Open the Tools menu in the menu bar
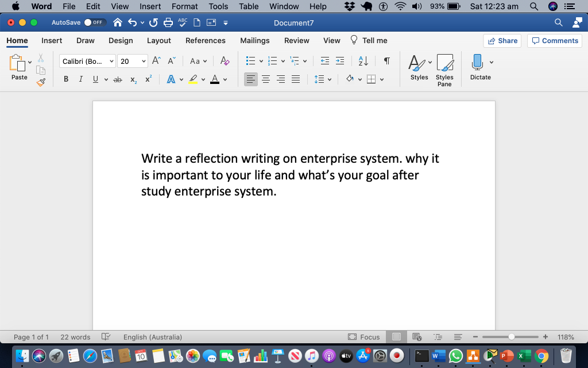The image size is (588, 368). tap(218, 6)
